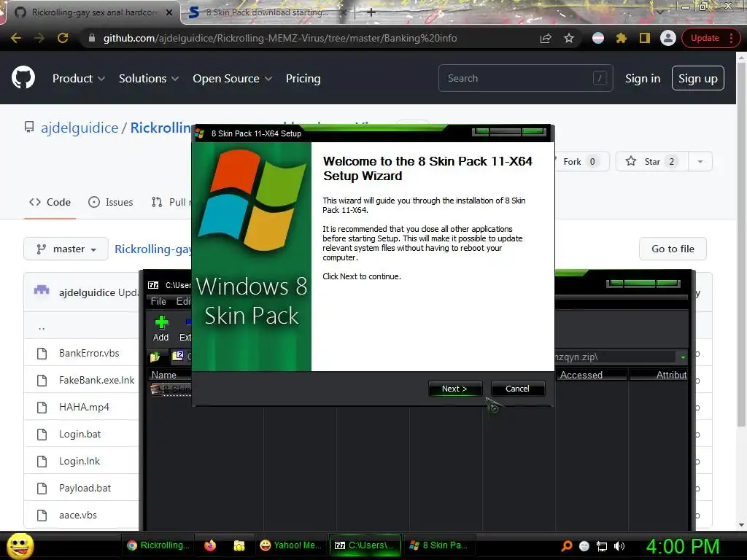Open Yahoo! Messenger taskbar item

[291, 545]
